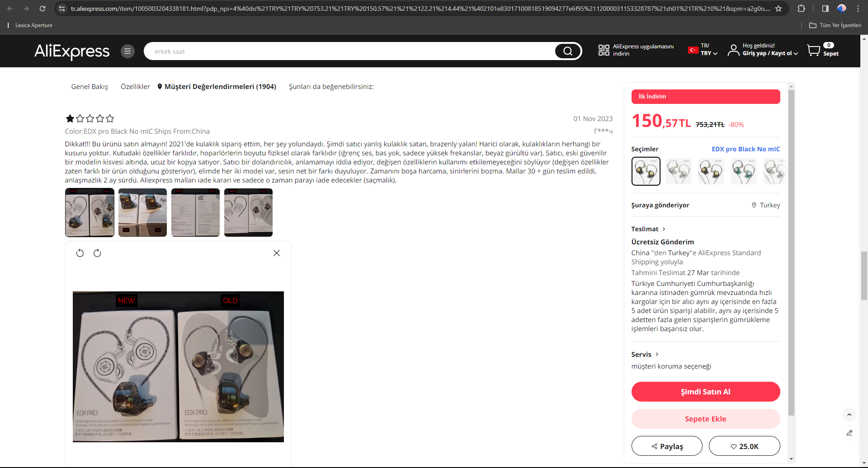The width and height of the screenshot is (868, 468).
Task: Expand the Teslimat delivery details
Action: click(x=649, y=229)
